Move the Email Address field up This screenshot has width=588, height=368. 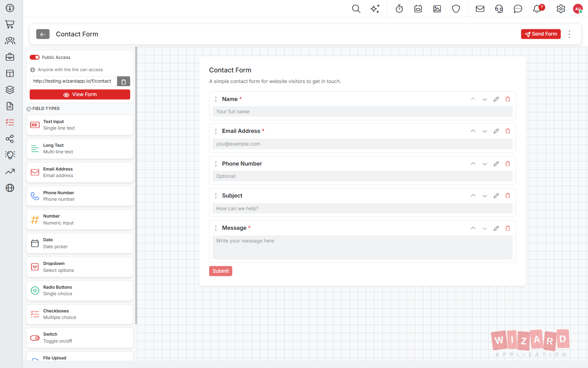[473, 131]
